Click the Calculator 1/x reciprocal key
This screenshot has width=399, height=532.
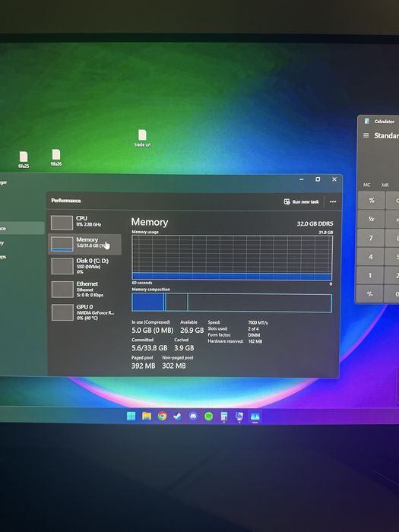click(371, 219)
